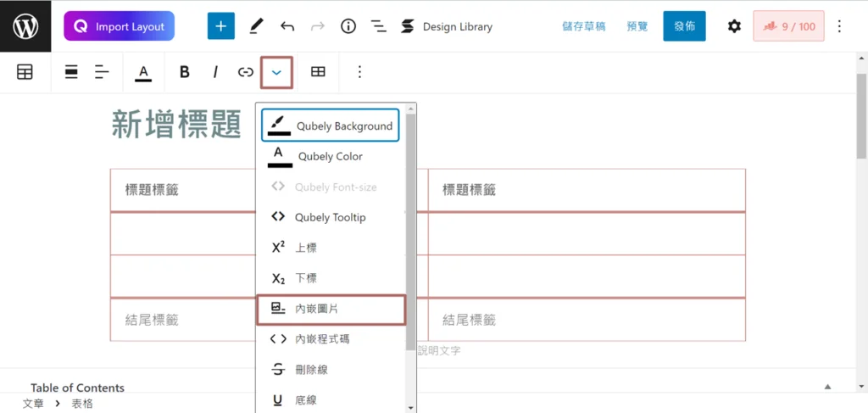Image resolution: width=868 pixels, height=413 pixels.
Task: Collapse the more formatting dropdown arrow
Action: 276,72
